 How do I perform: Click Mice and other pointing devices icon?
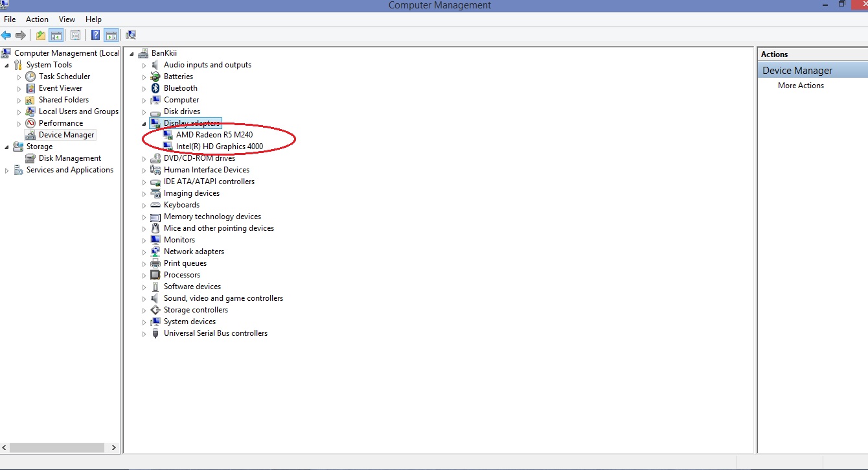coord(155,228)
